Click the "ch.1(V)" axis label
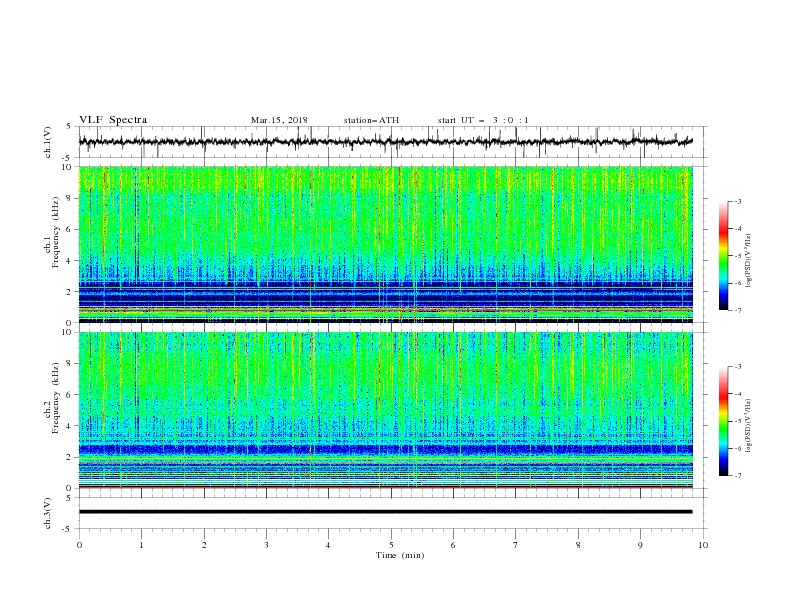The width and height of the screenshot is (792, 612). point(48,142)
